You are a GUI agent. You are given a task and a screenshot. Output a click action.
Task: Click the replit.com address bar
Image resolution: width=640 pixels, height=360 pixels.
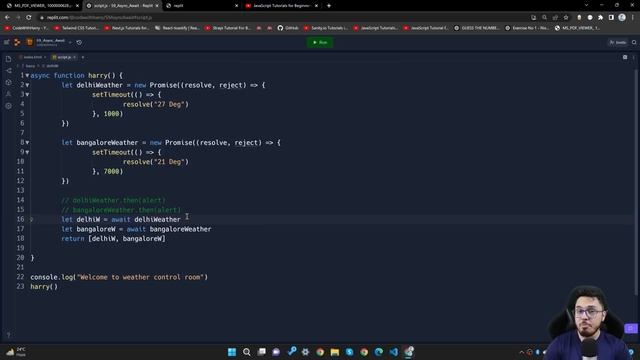click(x=282, y=18)
